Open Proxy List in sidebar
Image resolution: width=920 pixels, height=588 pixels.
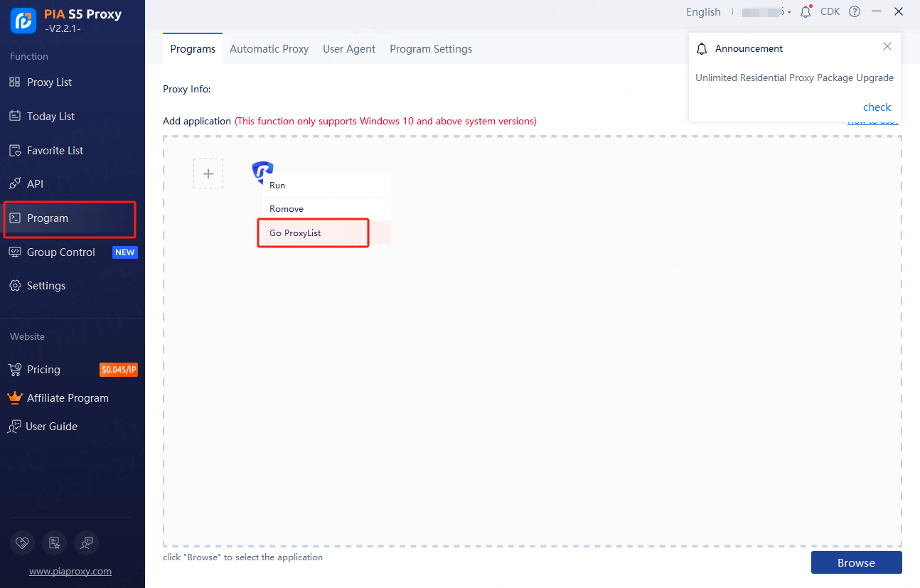(x=49, y=82)
